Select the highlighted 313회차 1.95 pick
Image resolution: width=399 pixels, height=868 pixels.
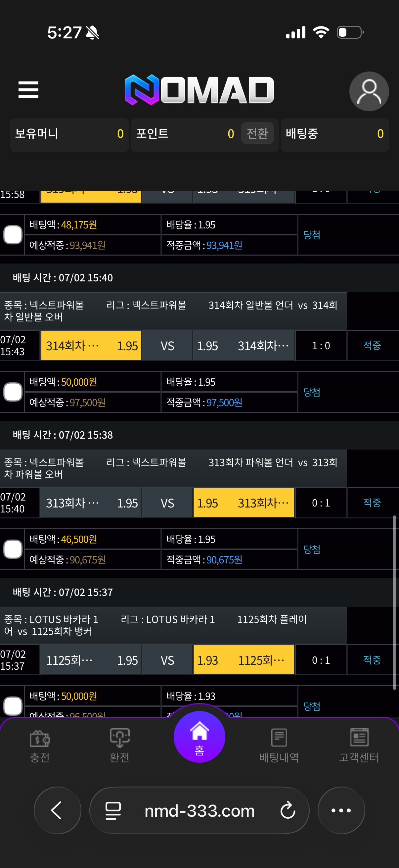[x=244, y=503]
